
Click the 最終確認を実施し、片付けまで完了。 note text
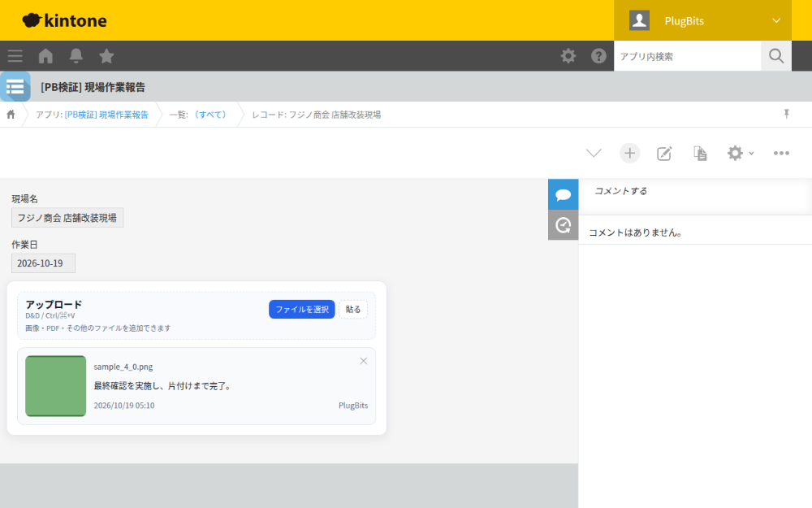163,385
